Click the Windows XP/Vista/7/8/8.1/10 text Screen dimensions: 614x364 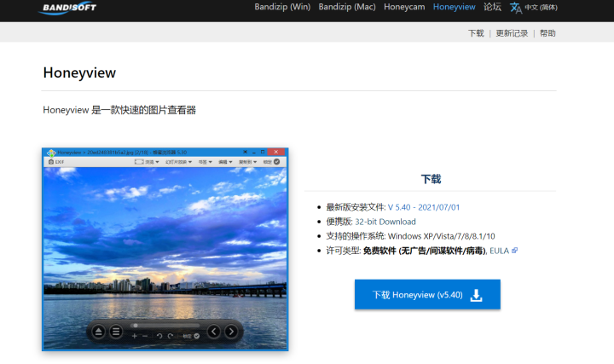[442, 236]
